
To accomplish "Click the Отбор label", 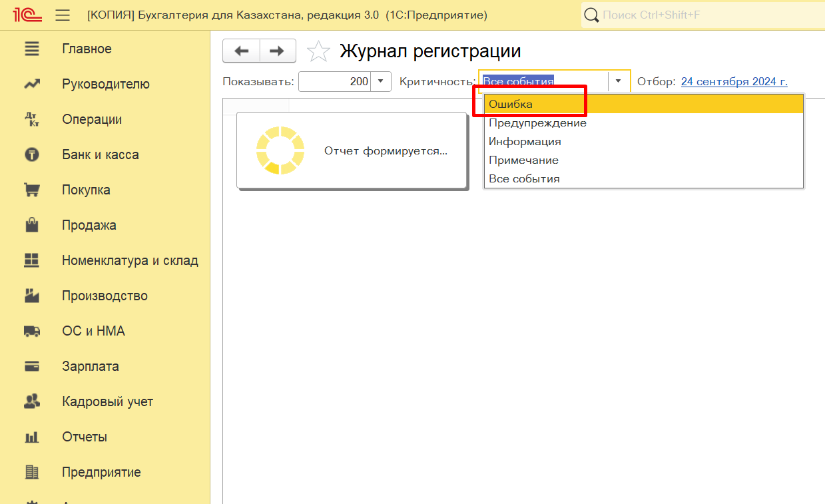I will click(657, 81).
